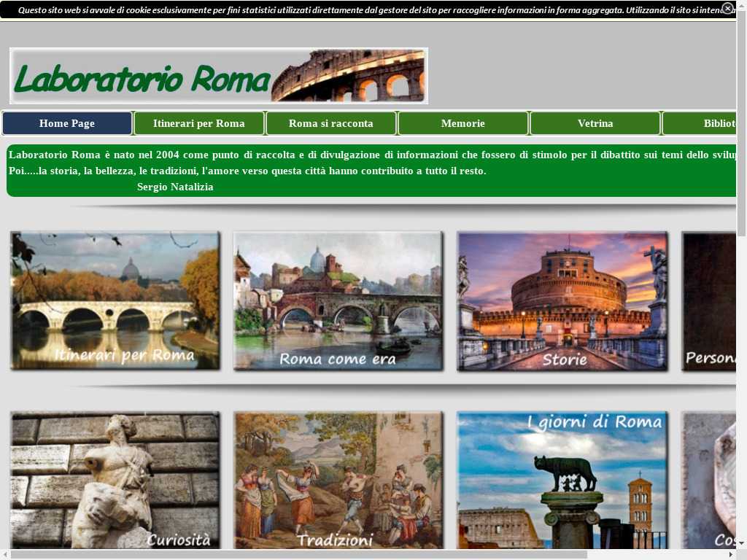Viewport: 747px width, 560px height.
Task: Open the Itinerari per Roma bridge thumbnail
Action: pyautogui.click(x=115, y=301)
